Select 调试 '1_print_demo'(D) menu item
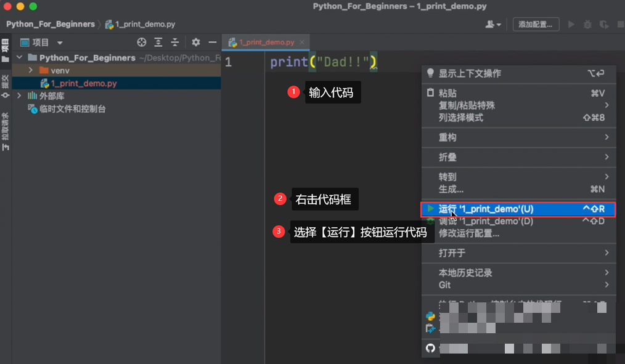625x364 pixels. (x=519, y=221)
